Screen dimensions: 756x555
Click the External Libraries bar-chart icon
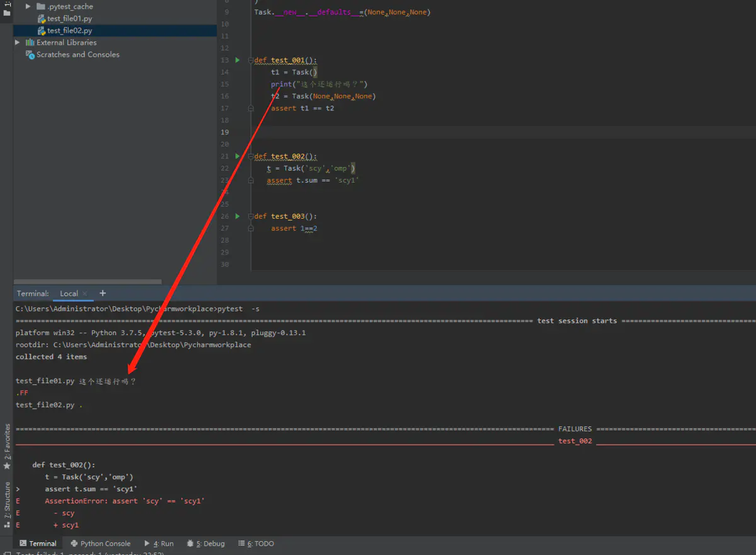tap(30, 42)
